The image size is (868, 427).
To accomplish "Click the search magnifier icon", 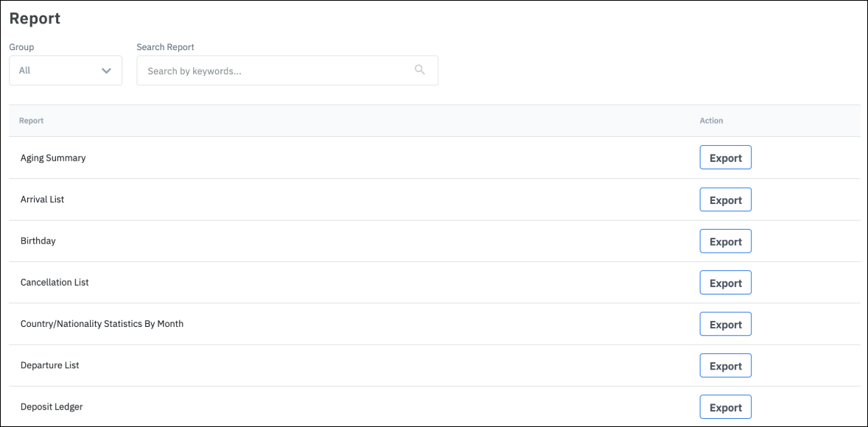I will (x=420, y=70).
